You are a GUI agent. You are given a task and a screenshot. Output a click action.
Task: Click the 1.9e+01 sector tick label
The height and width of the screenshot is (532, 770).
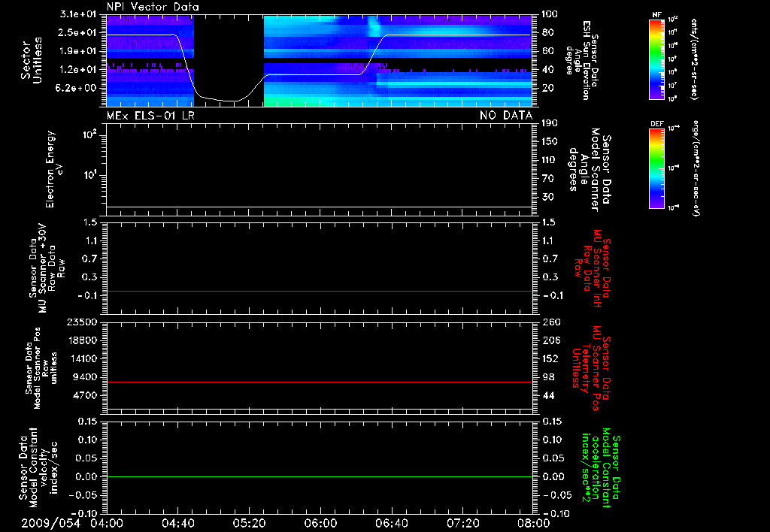tap(78, 51)
